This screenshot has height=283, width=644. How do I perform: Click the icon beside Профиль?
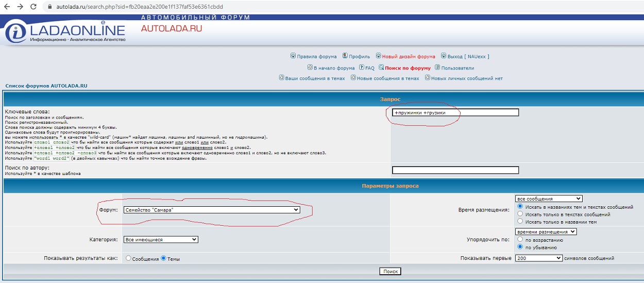click(345, 56)
